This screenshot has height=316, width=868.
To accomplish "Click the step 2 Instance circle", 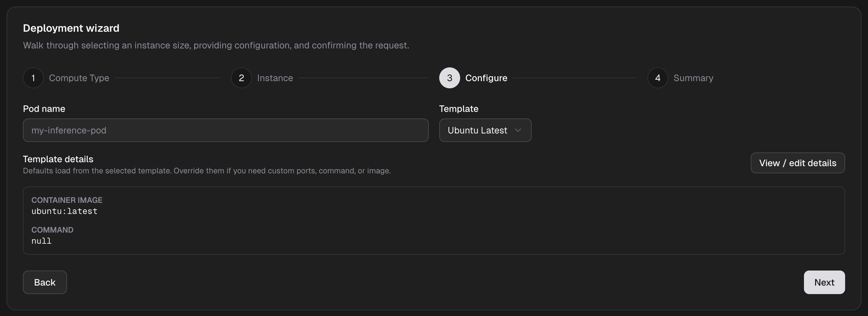I will tap(241, 78).
